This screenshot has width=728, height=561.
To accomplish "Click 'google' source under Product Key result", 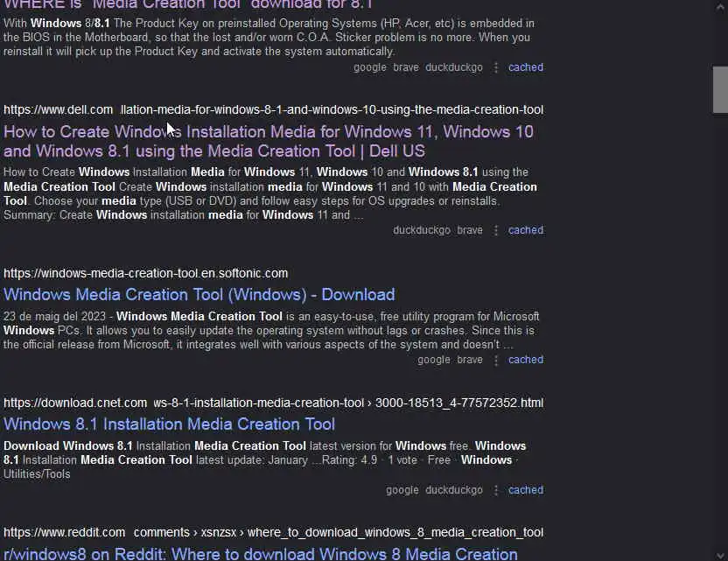I will point(370,67).
